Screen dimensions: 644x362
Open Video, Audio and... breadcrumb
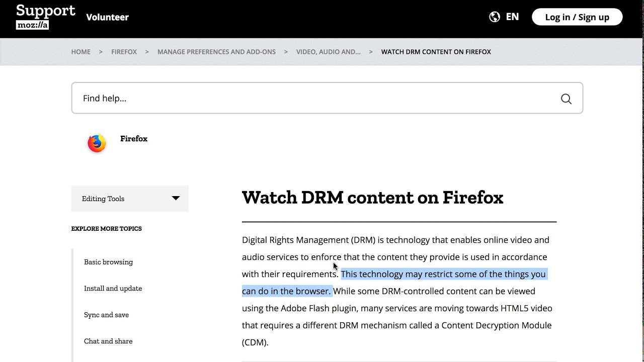coord(328,52)
